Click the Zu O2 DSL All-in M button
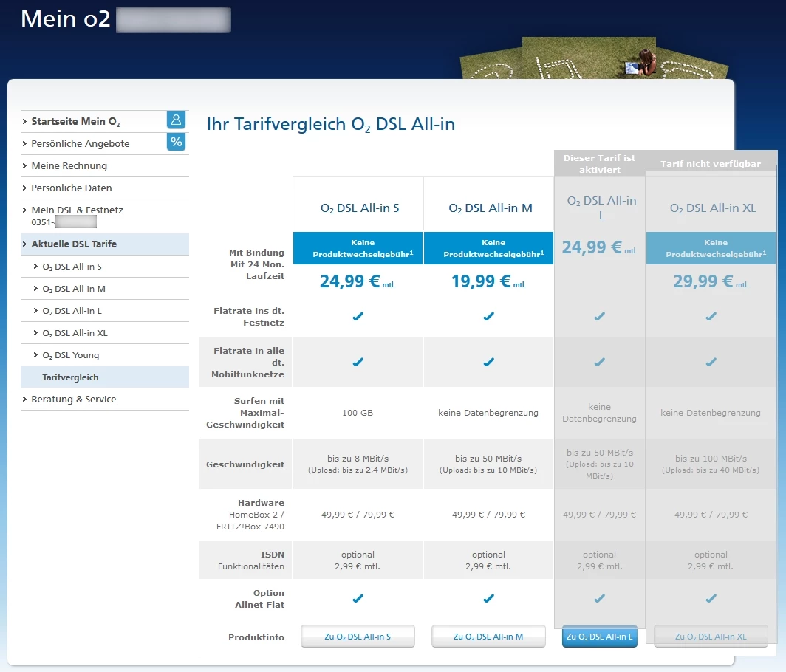 tap(488, 637)
